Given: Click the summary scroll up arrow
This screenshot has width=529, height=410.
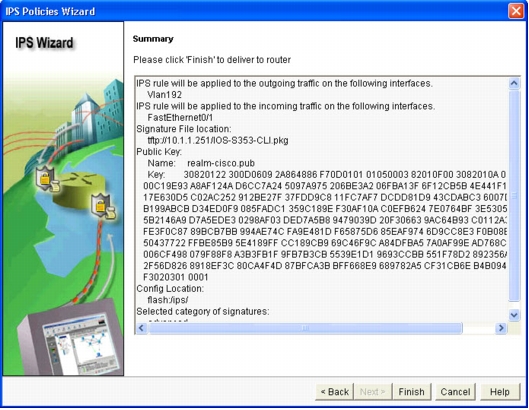Looking at the screenshot, I should tap(514, 83).
